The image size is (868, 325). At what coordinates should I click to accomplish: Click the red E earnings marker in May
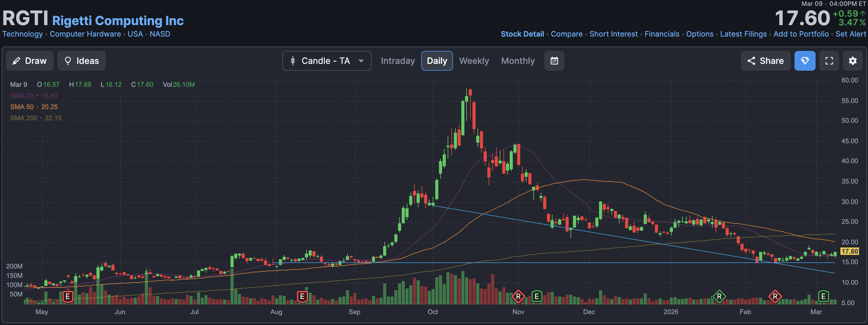coord(68,296)
